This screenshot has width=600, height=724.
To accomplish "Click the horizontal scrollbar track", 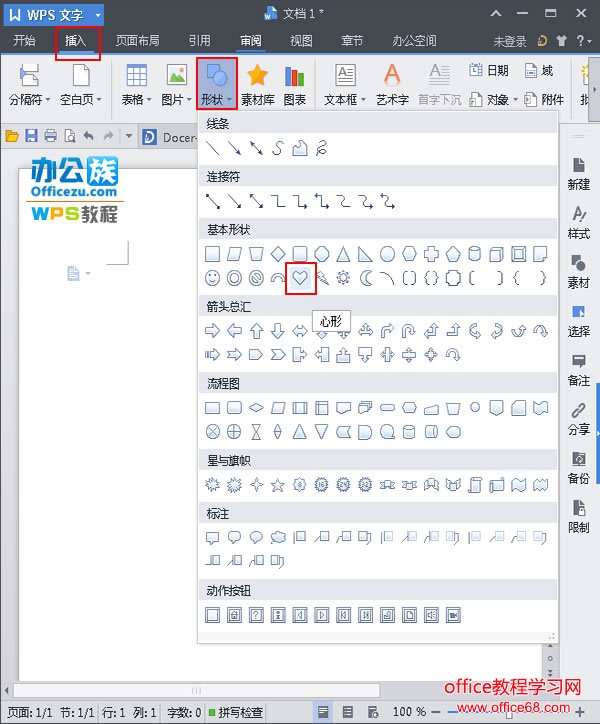I will pyautogui.click(x=196, y=690).
